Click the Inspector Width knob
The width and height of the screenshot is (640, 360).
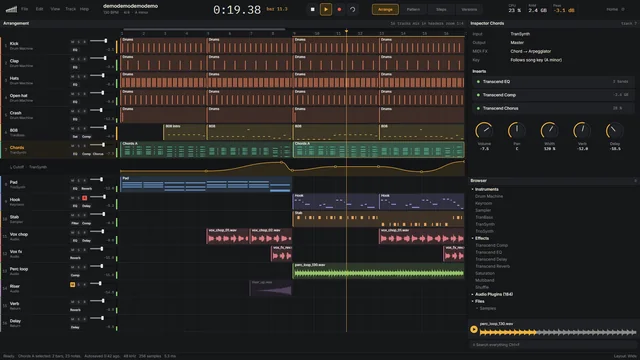tap(549, 131)
